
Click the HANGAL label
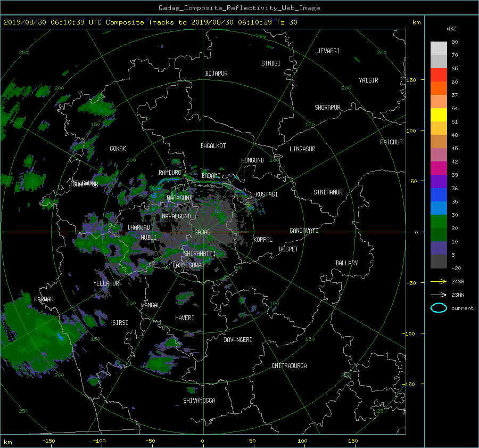tap(150, 305)
